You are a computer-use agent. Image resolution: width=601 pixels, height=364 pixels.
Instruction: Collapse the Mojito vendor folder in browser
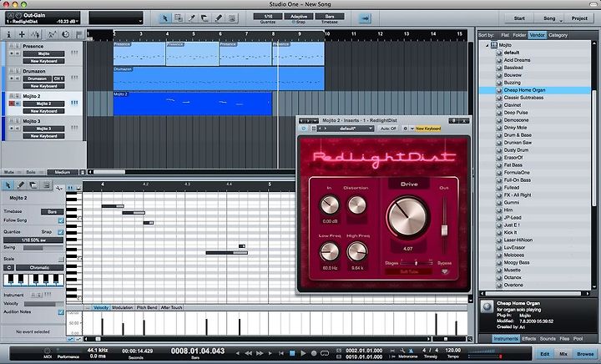(487, 45)
